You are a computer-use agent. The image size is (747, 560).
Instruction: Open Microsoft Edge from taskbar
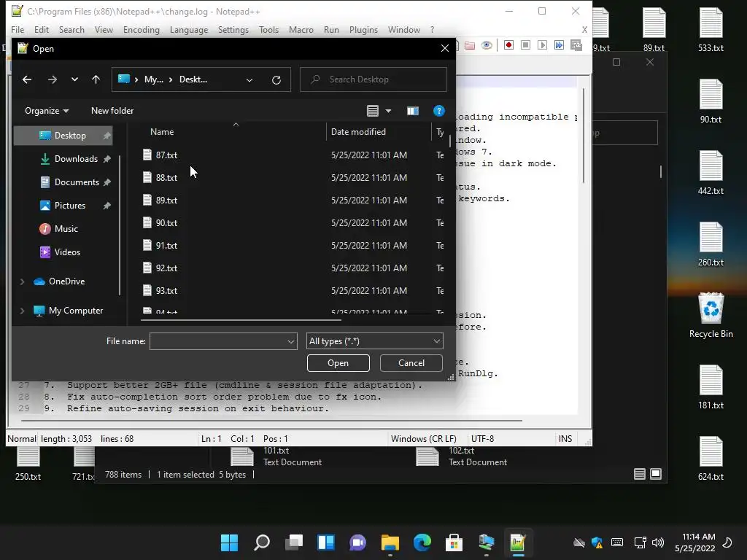(422, 542)
